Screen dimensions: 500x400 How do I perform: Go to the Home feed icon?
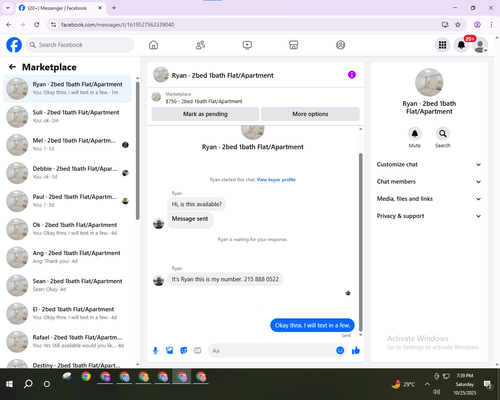pyautogui.click(x=153, y=45)
